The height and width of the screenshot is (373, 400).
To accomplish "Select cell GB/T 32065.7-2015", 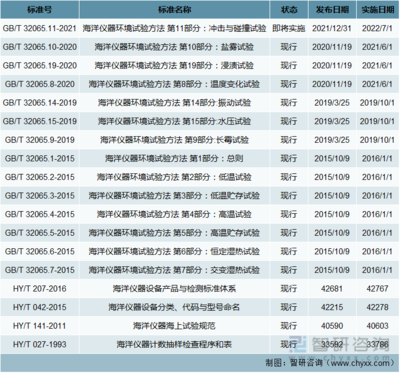I will [40, 270].
